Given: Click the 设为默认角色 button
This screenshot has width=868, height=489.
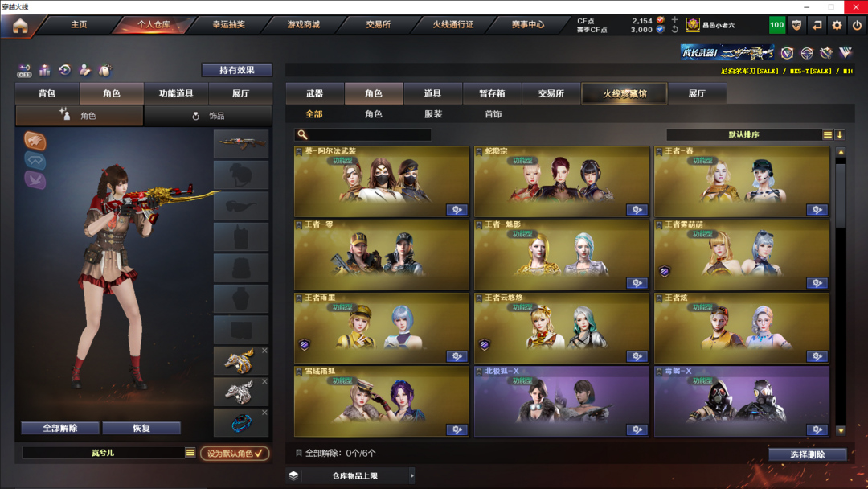Looking at the screenshot, I should 235,453.
